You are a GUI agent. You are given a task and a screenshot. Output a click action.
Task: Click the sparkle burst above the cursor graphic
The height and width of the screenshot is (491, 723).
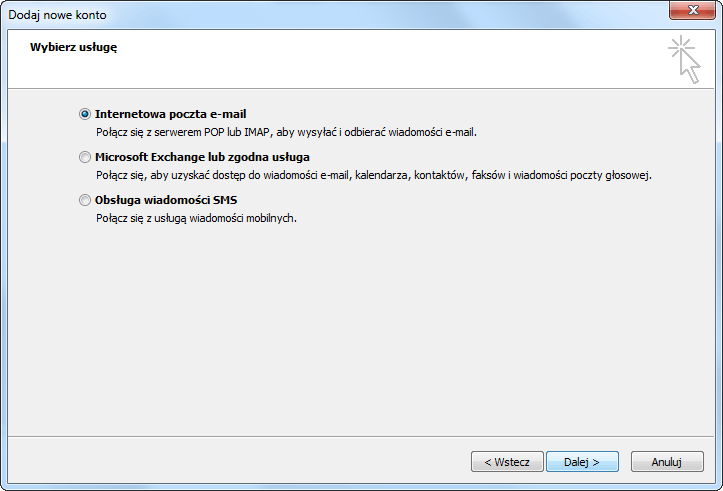[x=680, y=47]
